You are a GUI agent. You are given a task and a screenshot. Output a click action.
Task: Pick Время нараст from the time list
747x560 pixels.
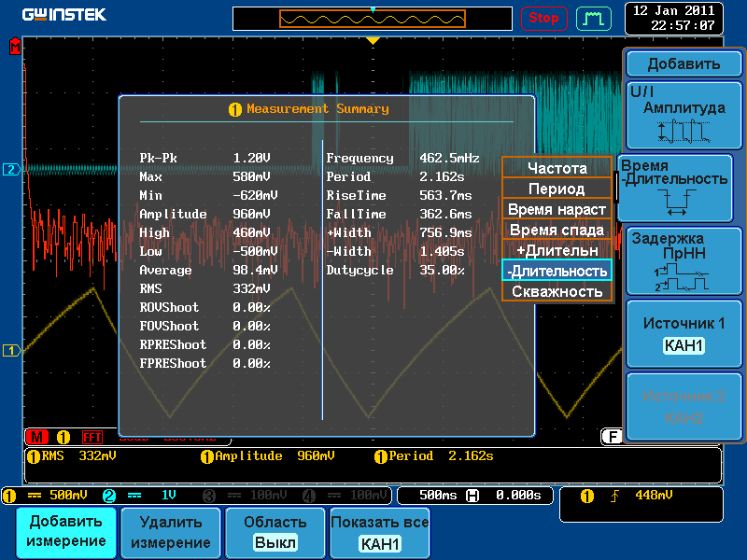557,209
